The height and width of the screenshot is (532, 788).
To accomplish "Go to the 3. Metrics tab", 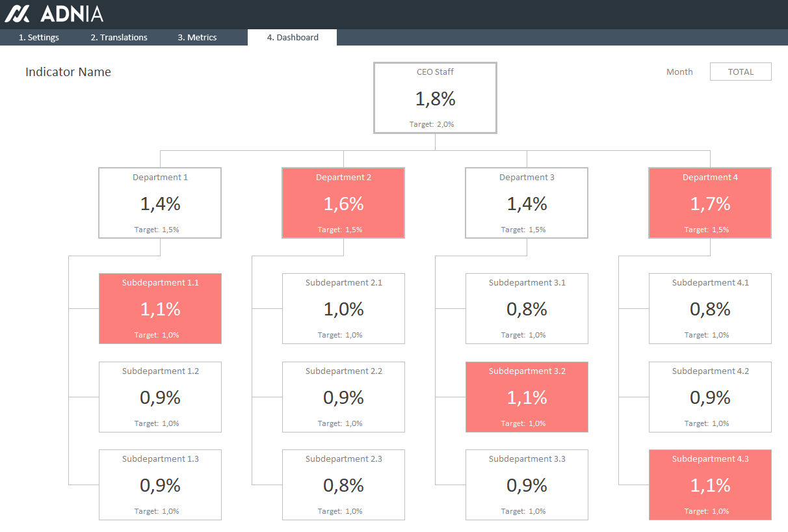I will [x=197, y=38].
